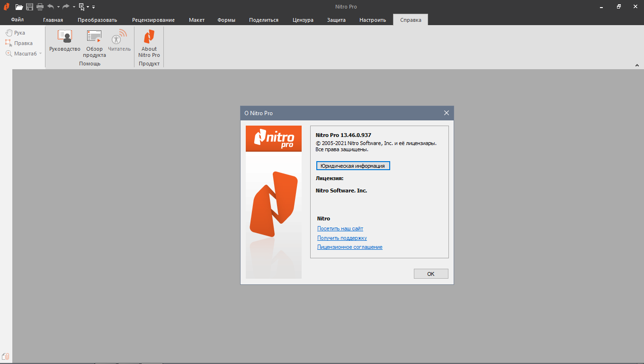Open the Руководство user guide
644x364 pixels.
(65, 41)
